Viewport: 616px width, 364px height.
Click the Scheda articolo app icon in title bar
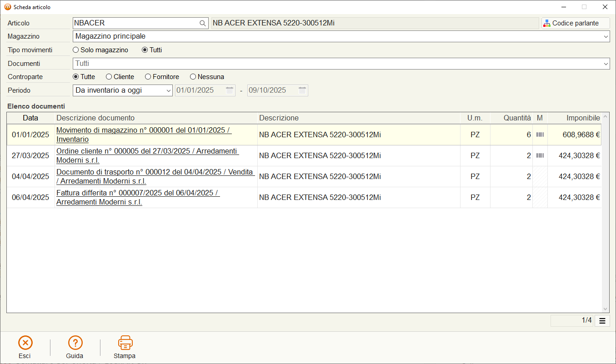(x=8, y=7)
